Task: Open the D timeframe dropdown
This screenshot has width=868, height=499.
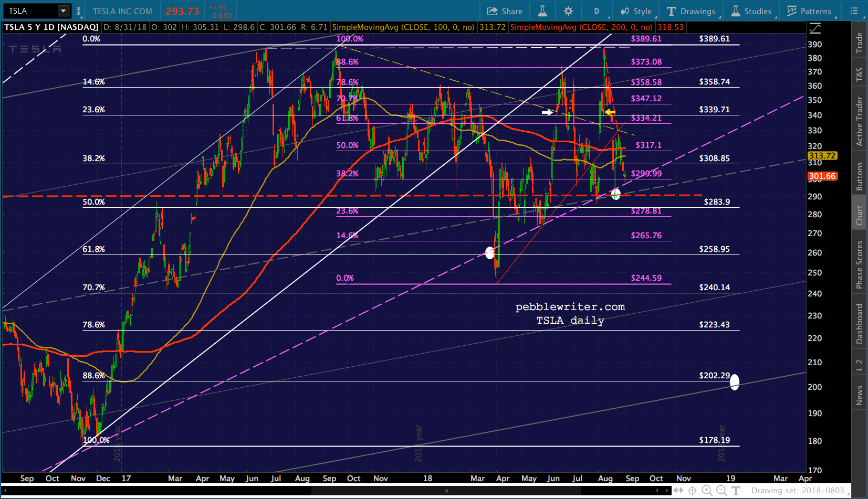Action: pos(597,11)
